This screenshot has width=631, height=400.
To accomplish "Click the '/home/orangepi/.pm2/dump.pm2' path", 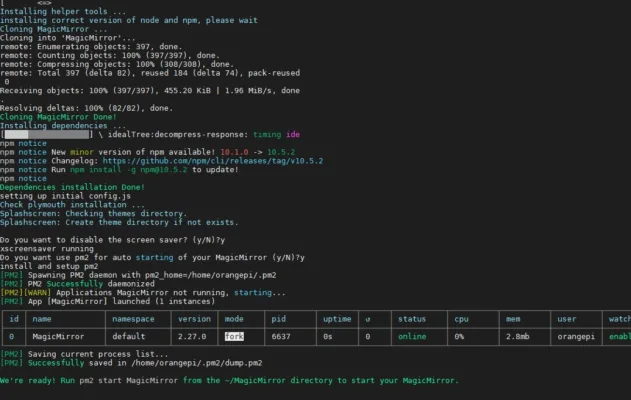I will pyautogui.click(x=196, y=363).
